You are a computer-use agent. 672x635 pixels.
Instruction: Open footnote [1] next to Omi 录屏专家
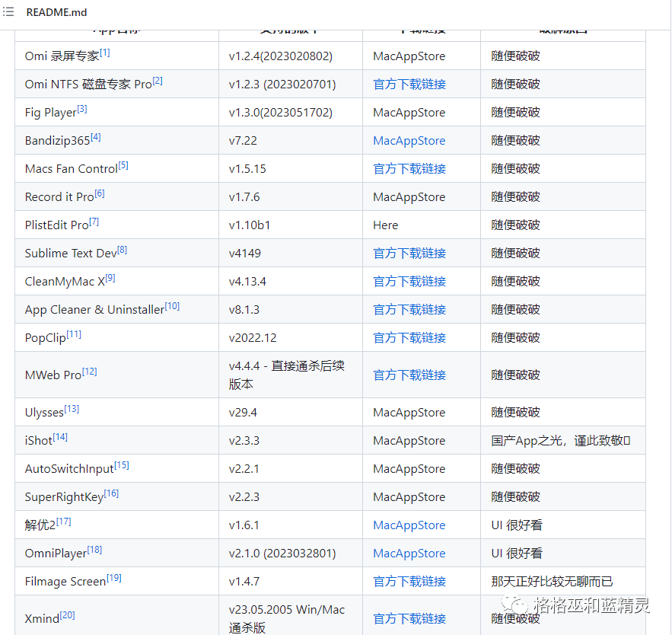pyautogui.click(x=105, y=53)
